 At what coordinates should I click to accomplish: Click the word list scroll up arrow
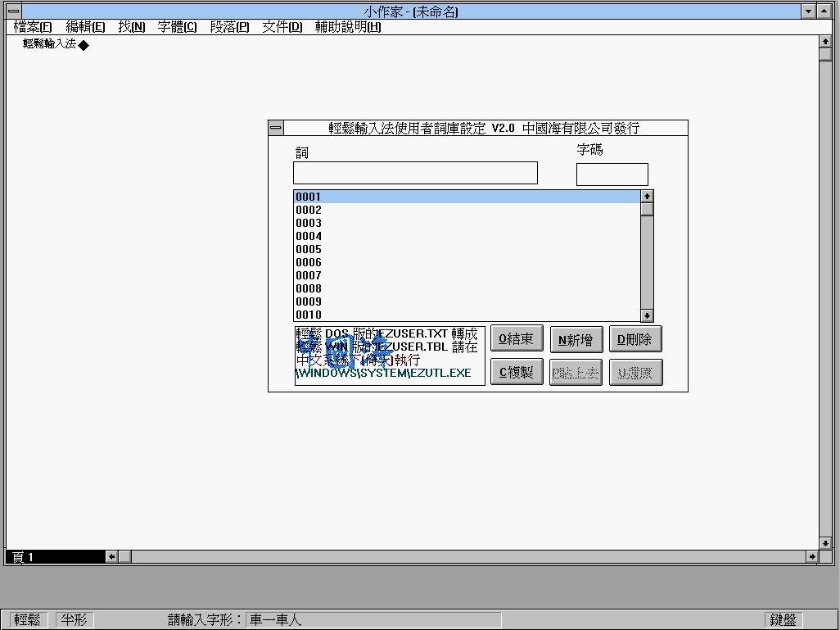tap(647, 197)
